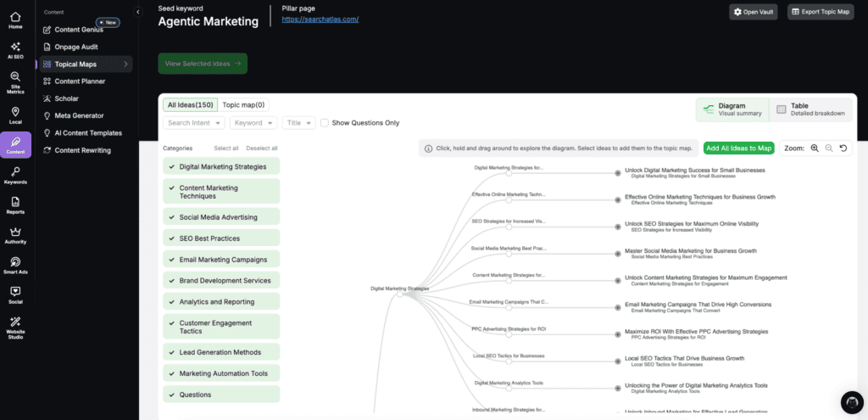Open the AI SEO section
The image size is (868, 420).
click(x=15, y=50)
